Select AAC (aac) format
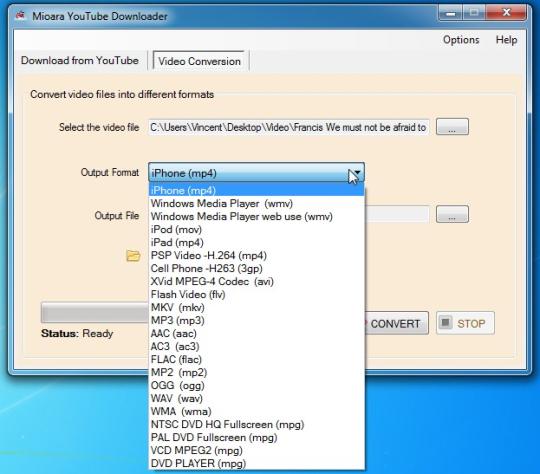Viewport: 540px width, 474px height. (x=257, y=333)
